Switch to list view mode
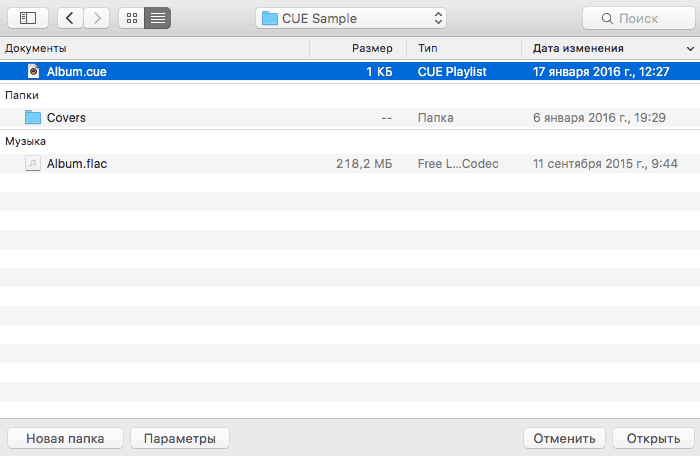Viewport: 700px width, 456px height. click(158, 18)
